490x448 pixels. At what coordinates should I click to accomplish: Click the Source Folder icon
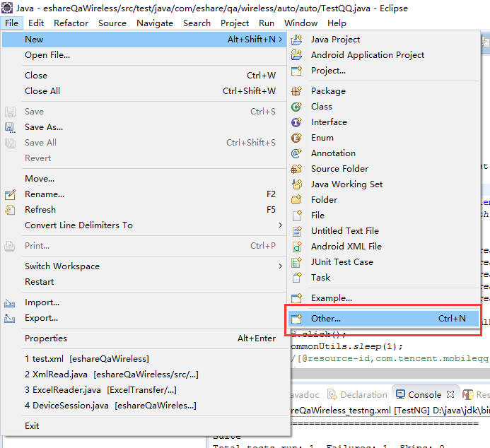(296, 169)
